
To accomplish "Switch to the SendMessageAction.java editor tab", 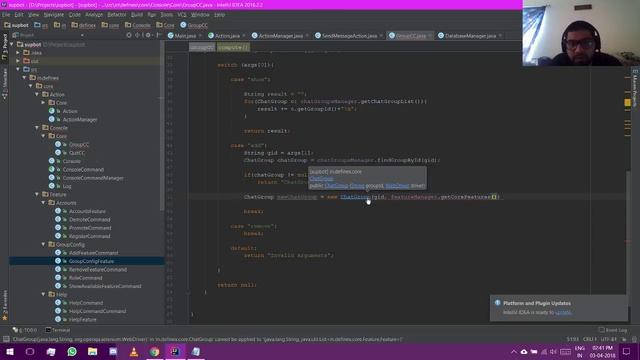I will tap(349, 36).
